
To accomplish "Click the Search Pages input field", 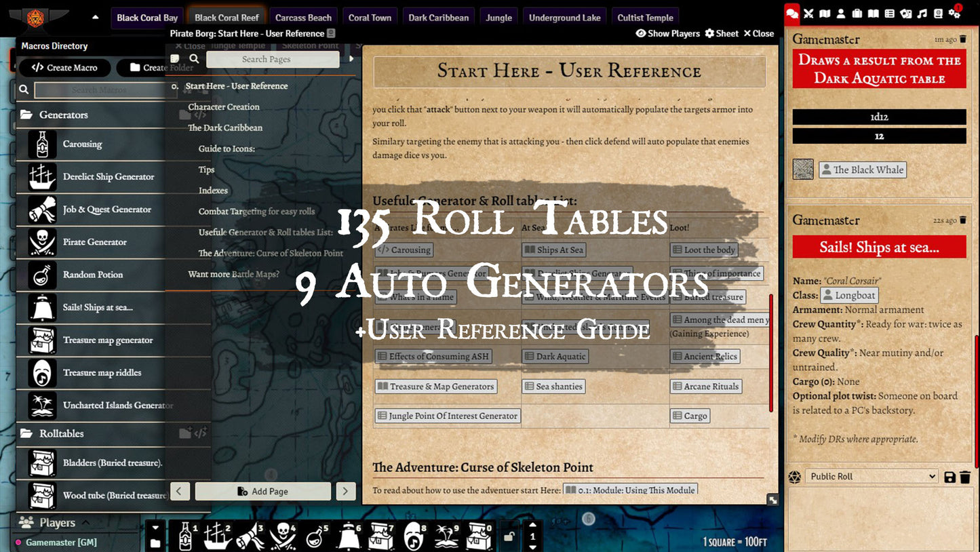I will pyautogui.click(x=273, y=60).
